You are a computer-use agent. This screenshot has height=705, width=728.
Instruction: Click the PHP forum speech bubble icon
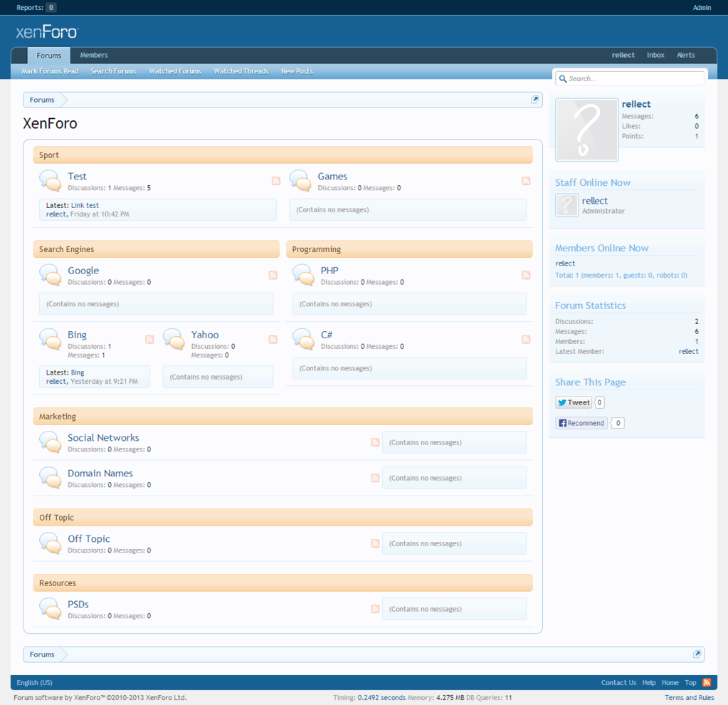click(x=304, y=275)
